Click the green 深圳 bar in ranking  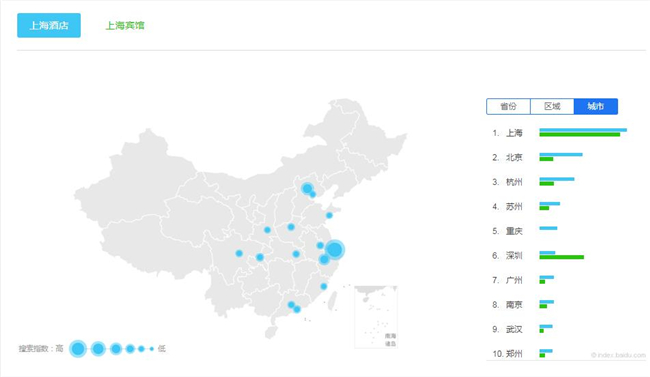click(x=562, y=257)
